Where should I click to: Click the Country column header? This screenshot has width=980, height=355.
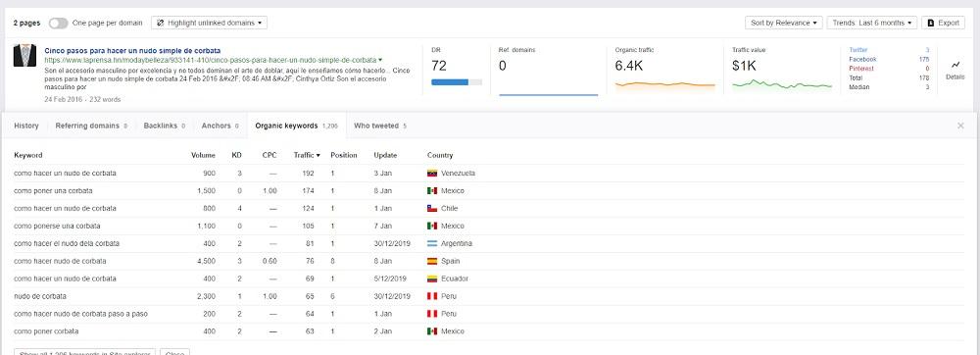pyautogui.click(x=440, y=155)
